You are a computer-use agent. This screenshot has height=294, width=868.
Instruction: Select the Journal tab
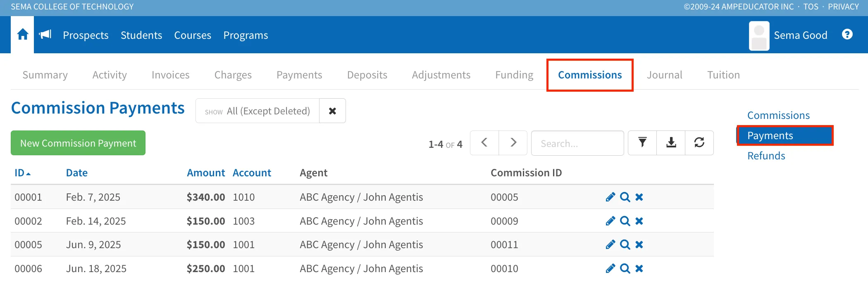pyautogui.click(x=664, y=75)
